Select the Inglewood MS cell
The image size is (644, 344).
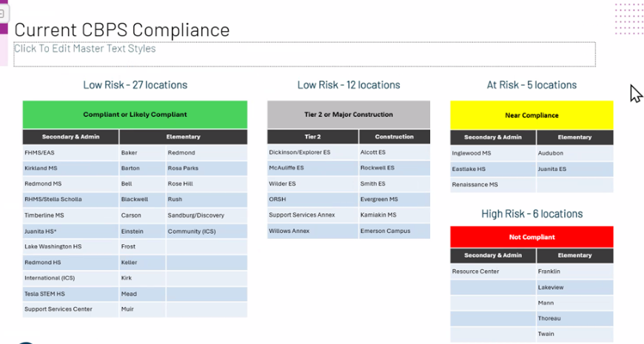471,154
